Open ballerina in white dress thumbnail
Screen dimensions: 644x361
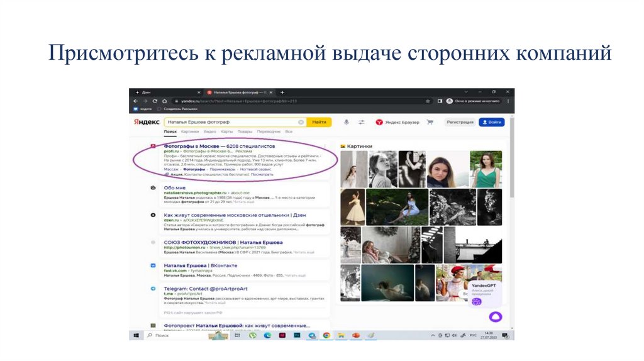click(x=352, y=207)
